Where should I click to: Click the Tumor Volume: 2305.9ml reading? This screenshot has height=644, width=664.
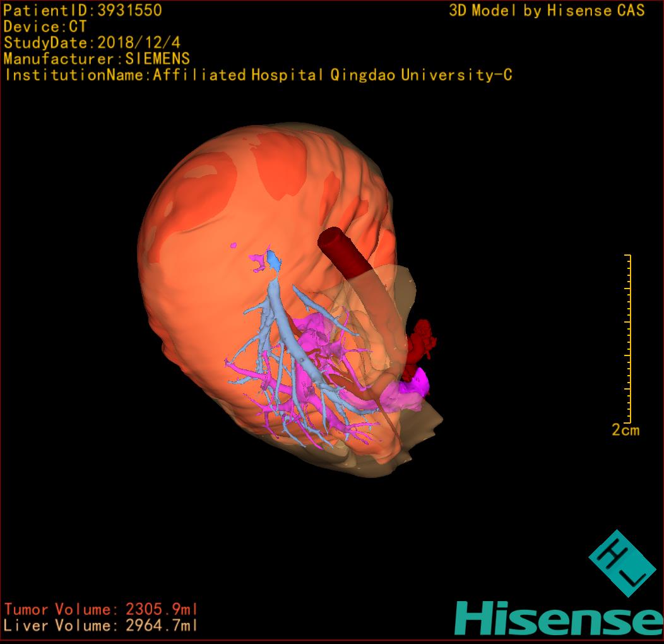[101, 609]
